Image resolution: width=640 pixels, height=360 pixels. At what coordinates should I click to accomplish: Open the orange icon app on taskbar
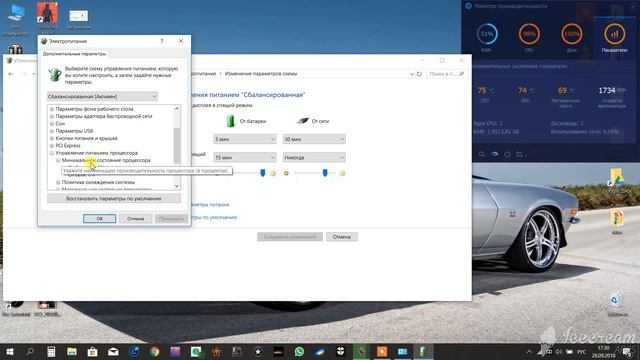(382, 351)
